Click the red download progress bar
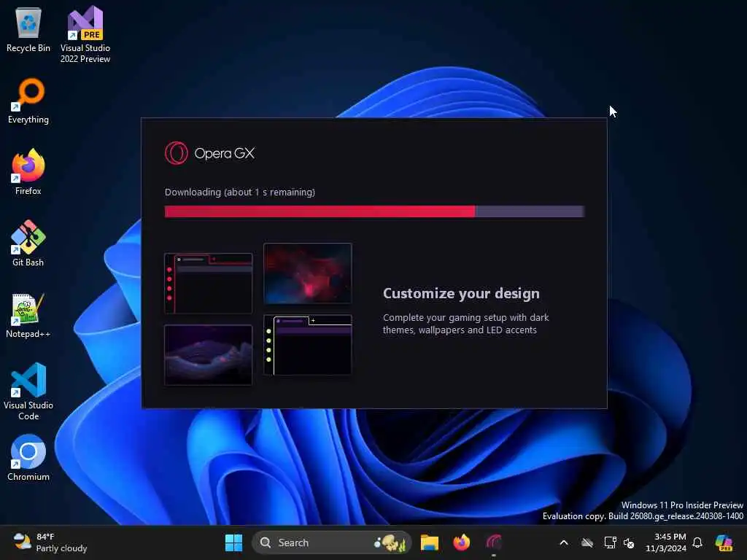Image resolution: width=747 pixels, height=560 pixels. (374, 211)
